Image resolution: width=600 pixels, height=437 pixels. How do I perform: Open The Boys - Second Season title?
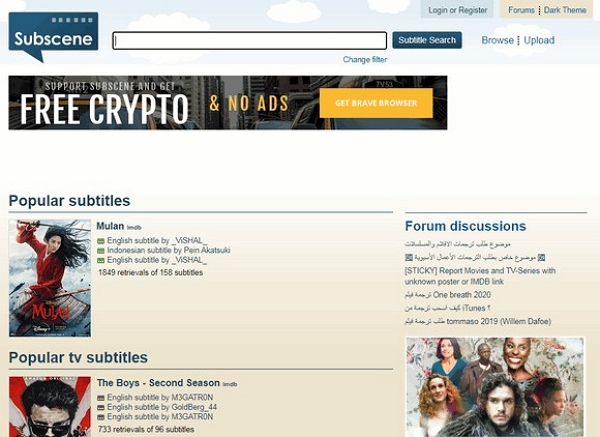click(x=158, y=383)
